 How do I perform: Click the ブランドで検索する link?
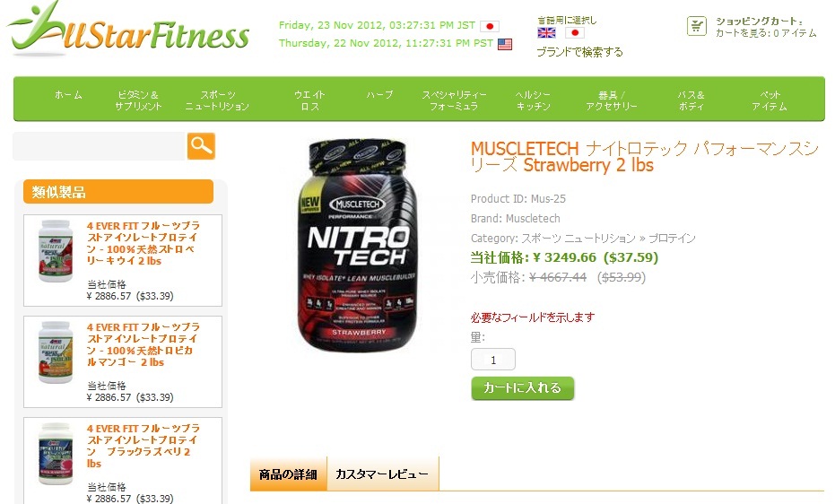point(579,52)
